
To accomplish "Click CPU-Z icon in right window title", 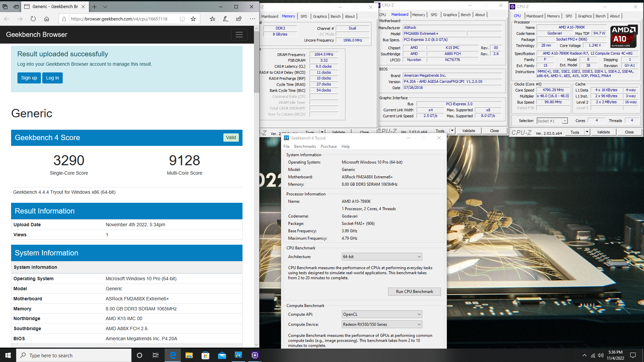I will click(513, 6).
